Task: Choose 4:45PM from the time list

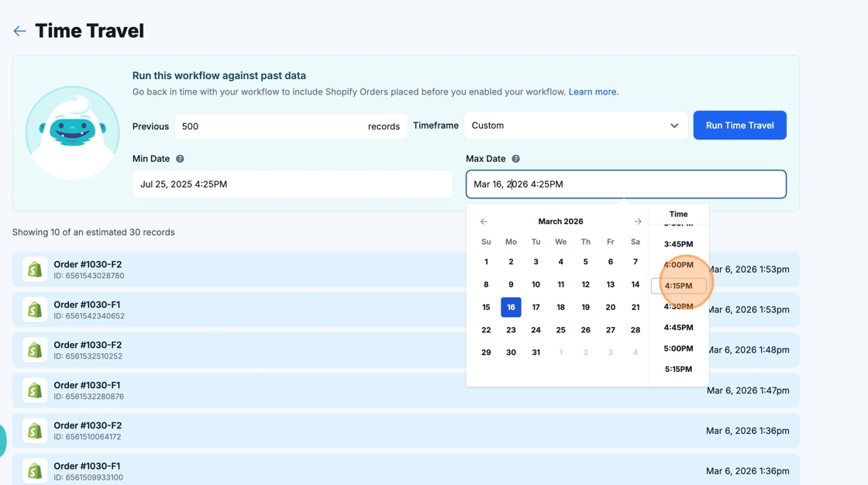Action: (678, 328)
